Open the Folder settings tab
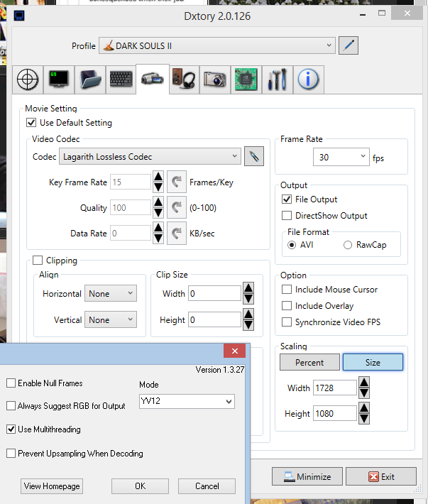Screen dimensions: 428x504 (x=90, y=80)
